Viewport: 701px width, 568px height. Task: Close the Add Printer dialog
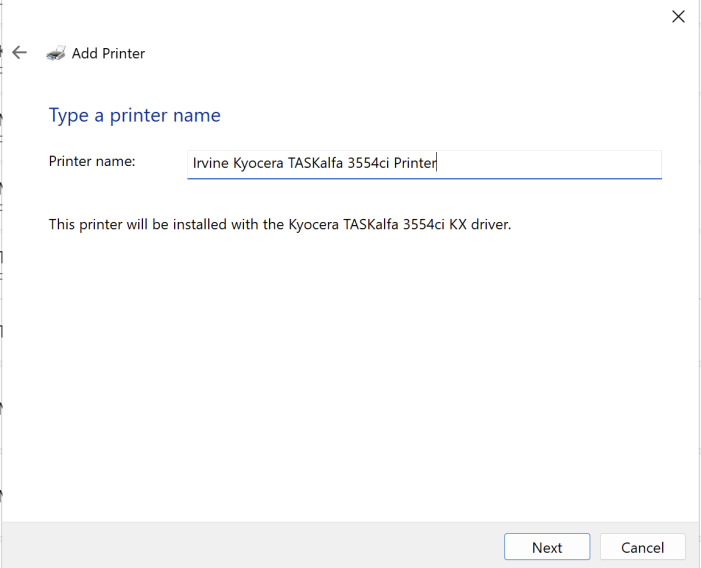678,17
